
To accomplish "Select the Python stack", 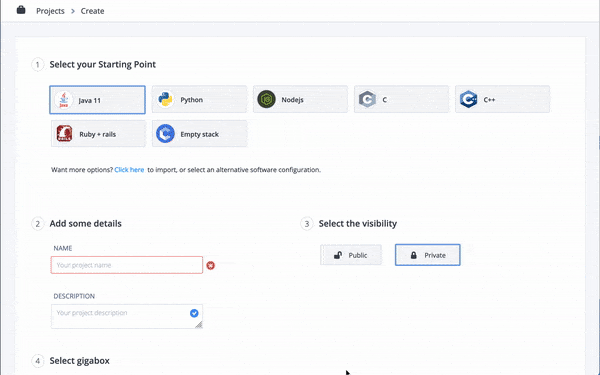I will 199,99.
